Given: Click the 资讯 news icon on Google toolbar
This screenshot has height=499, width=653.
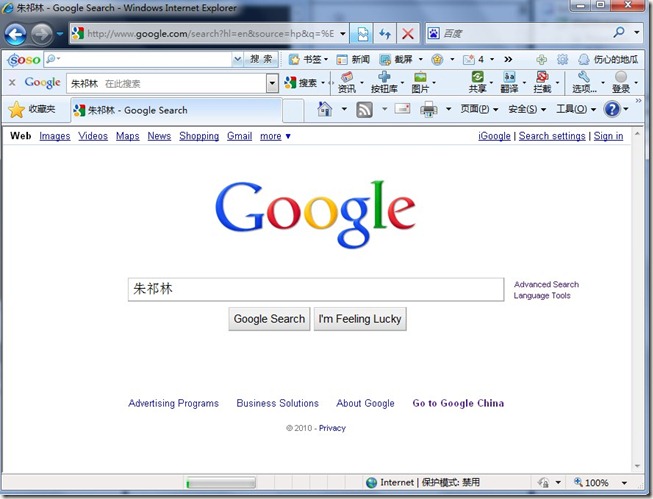Looking at the screenshot, I should (x=347, y=82).
